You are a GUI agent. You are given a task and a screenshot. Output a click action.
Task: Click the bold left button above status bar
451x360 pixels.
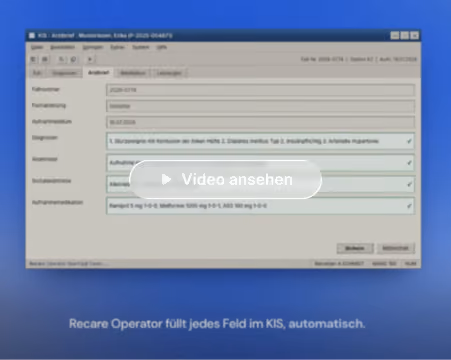tap(355, 248)
